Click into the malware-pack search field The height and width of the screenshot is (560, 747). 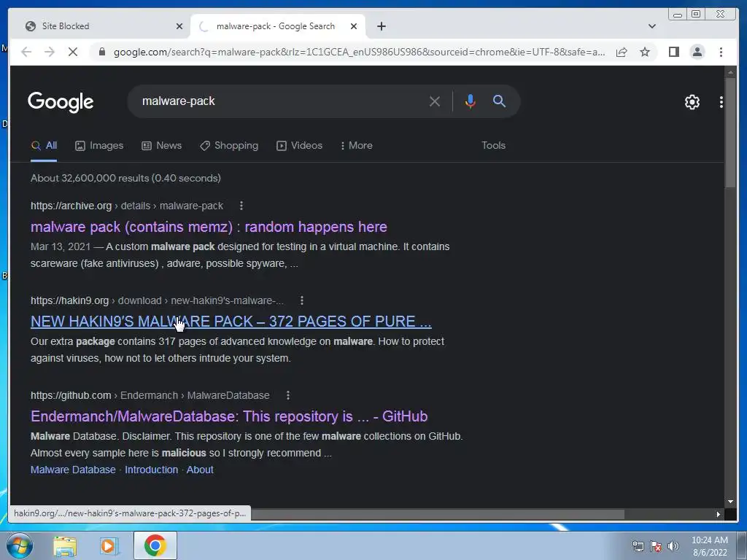tap(281, 101)
